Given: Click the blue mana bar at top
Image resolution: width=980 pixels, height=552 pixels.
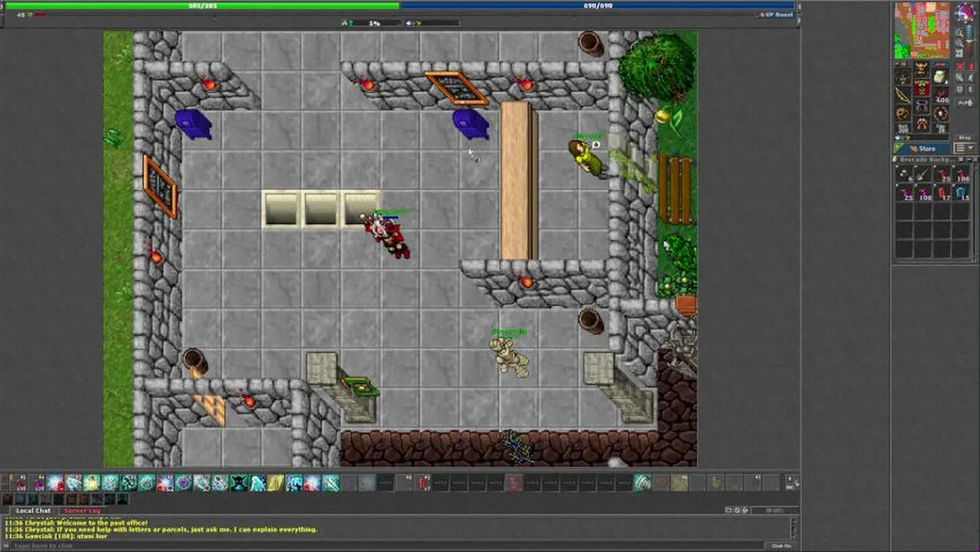Looking at the screenshot, I should coord(598,5).
